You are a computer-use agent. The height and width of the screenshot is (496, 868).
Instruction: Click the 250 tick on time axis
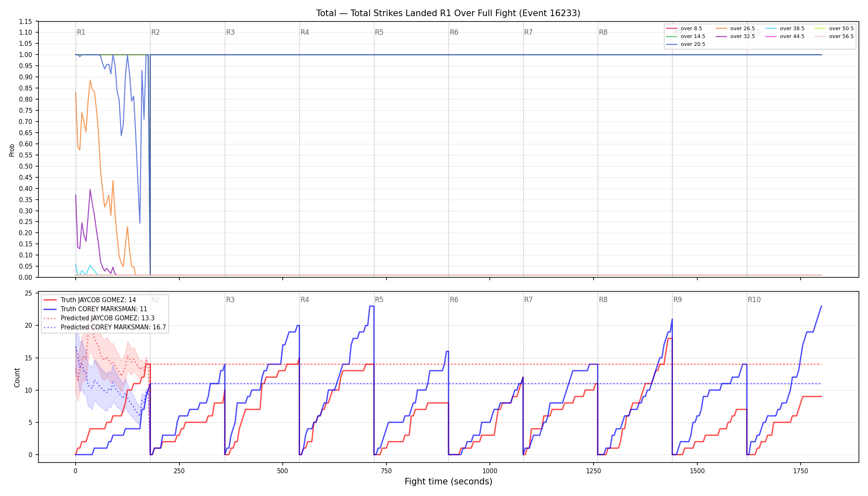click(179, 471)
